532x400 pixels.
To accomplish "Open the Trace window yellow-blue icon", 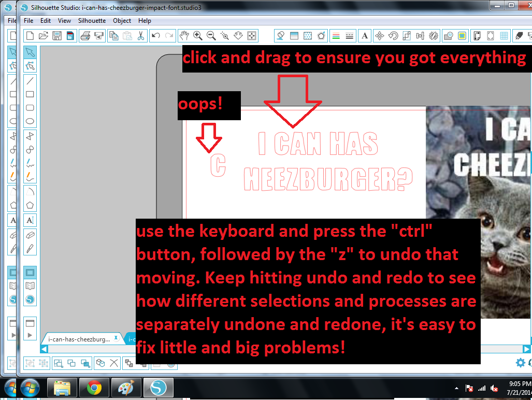I will (x=462, y=36).
